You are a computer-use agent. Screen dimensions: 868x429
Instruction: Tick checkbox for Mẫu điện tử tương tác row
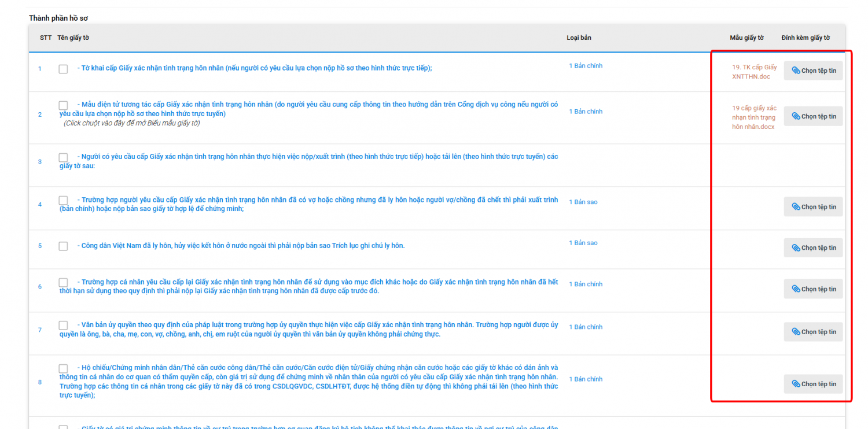(x=63, y=105)
